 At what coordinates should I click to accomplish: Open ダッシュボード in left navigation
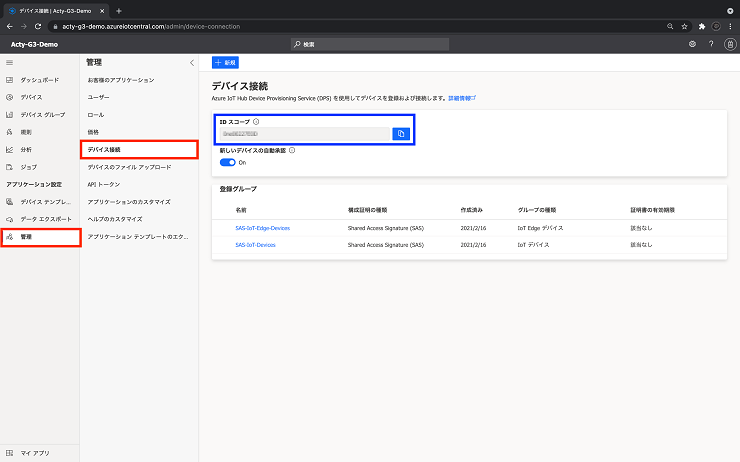click(40, 80)
